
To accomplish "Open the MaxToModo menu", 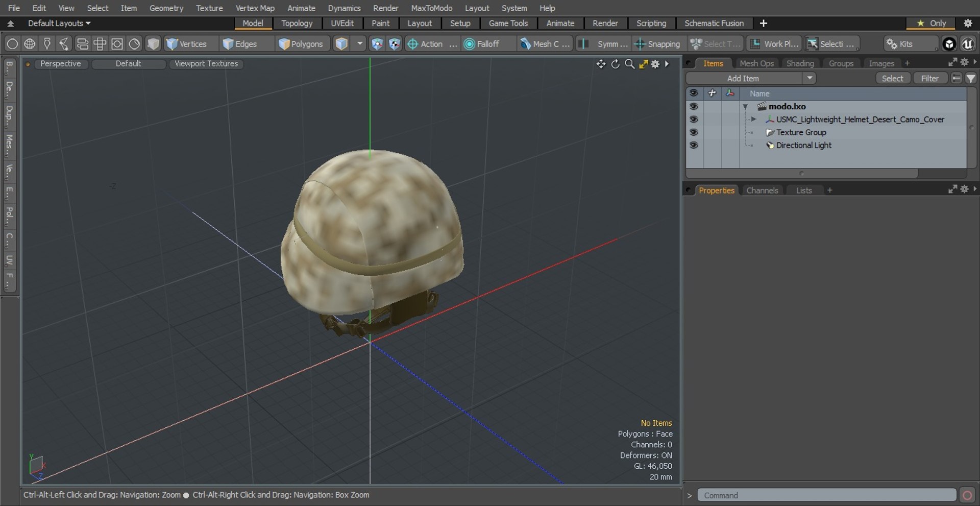I will coord(431,8).
